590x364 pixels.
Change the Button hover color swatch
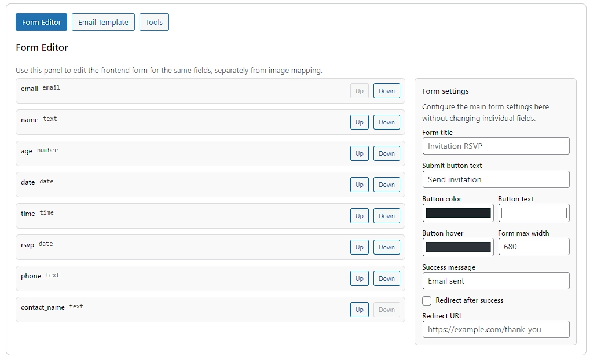coord(457,247)
